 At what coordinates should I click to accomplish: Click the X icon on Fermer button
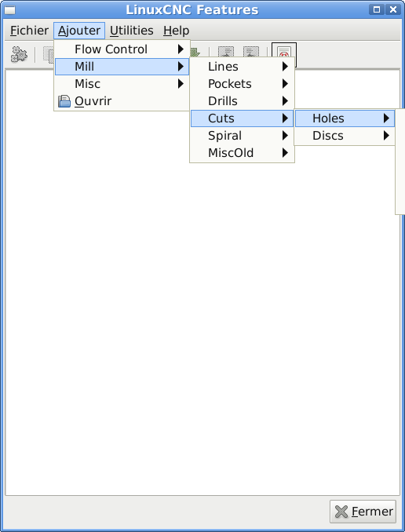(341, 512)
